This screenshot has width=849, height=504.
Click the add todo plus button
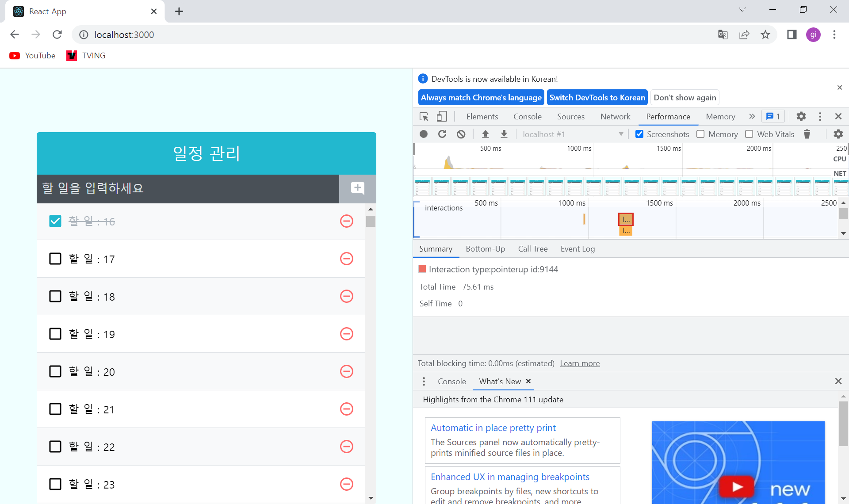coord(357,188)
